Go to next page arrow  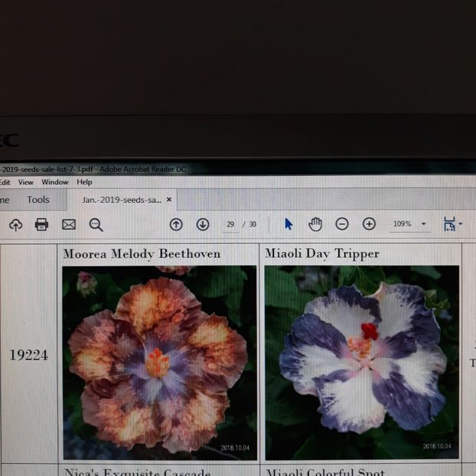click(203, 224)
